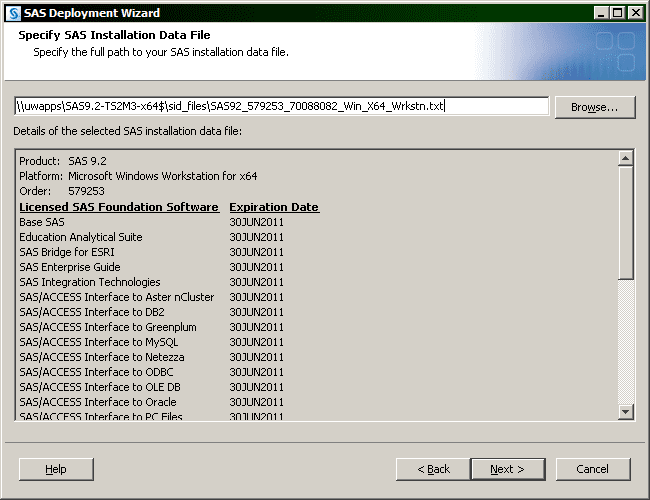Click the Help button
Screen dimensions: 650x500
56,469
